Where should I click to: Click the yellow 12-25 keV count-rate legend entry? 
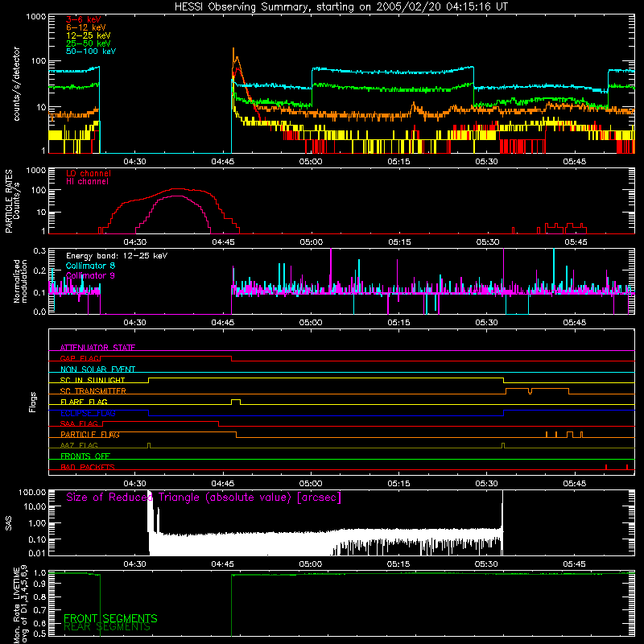coord(89,35)
